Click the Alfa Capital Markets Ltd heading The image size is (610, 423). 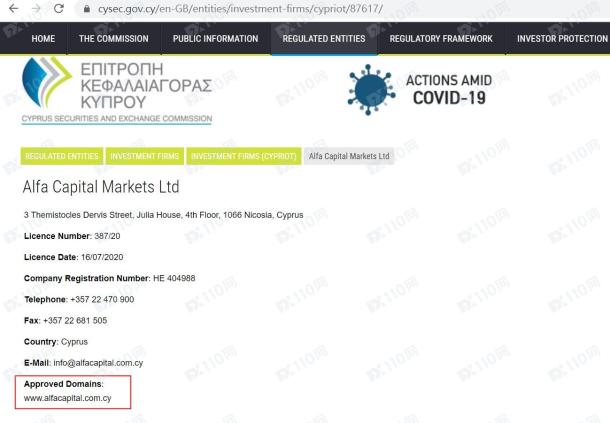click(101, 187)
